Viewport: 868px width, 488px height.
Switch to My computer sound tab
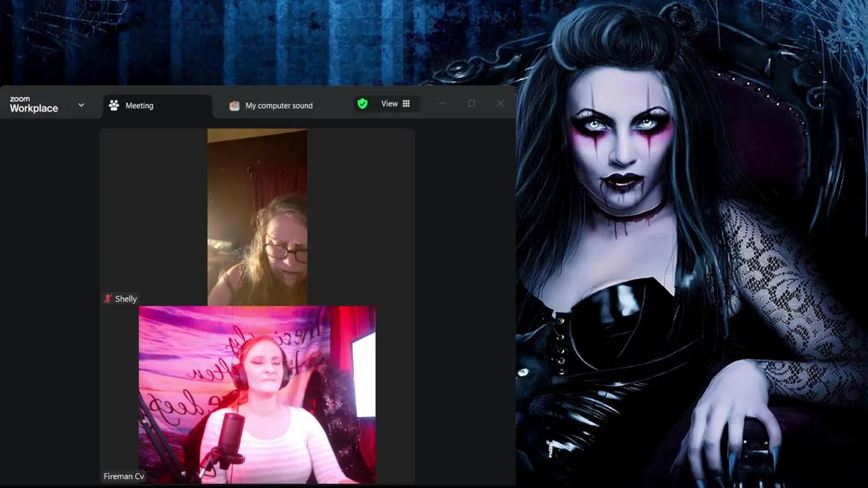pyautogui.click(x=271, y=106)
